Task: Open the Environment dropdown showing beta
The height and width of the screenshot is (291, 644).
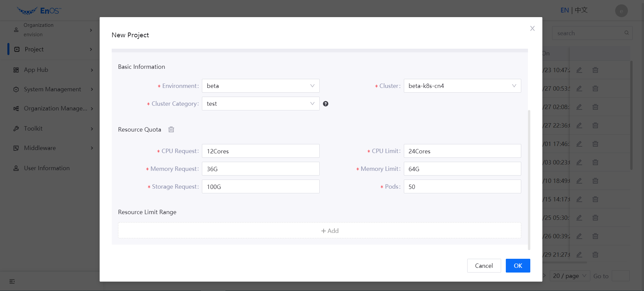Action: 260,86
